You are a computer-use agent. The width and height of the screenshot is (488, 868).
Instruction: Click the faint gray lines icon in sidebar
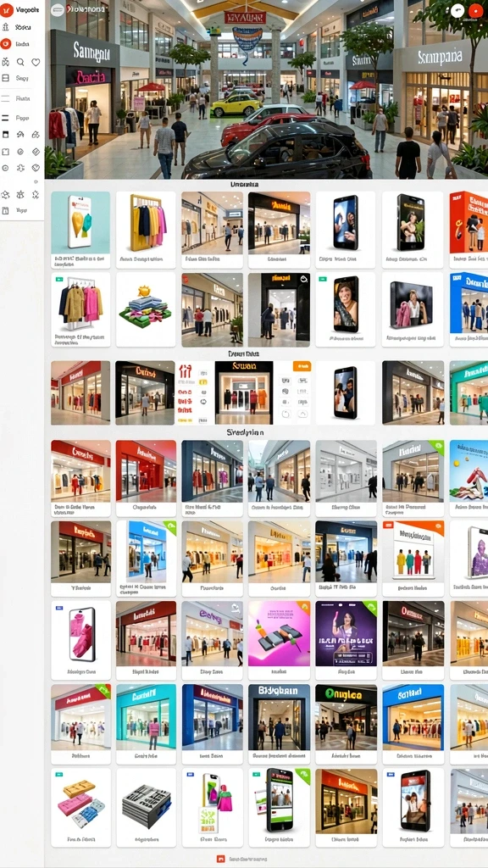(x=6, y=98)
